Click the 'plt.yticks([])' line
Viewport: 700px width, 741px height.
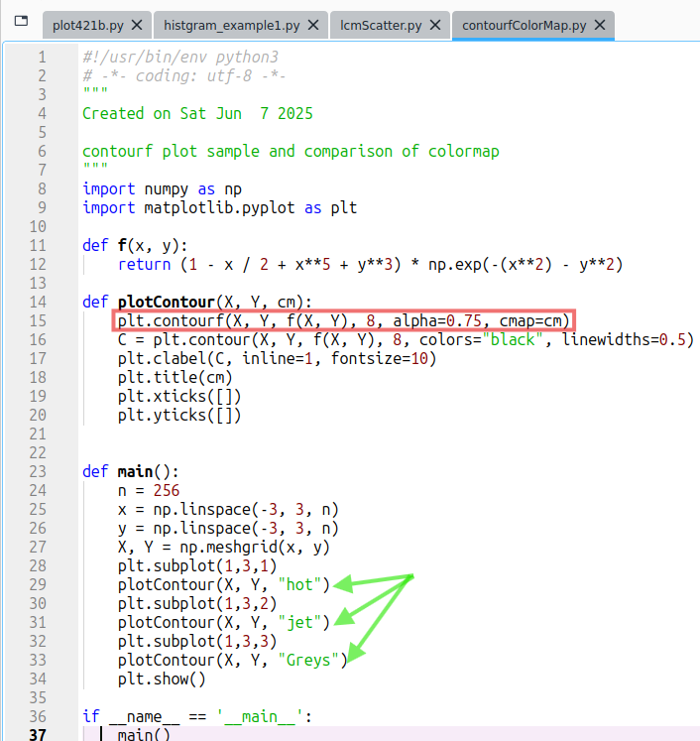coord(179,416)
